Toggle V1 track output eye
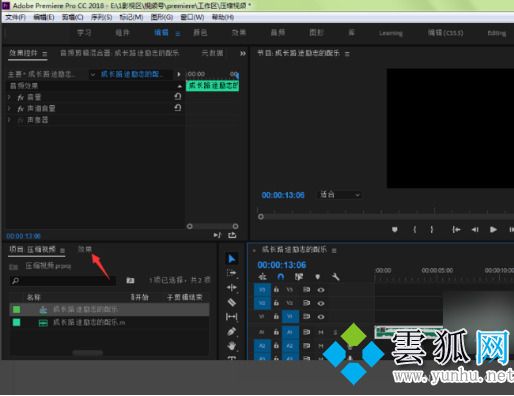 click(x=321, y=317)
